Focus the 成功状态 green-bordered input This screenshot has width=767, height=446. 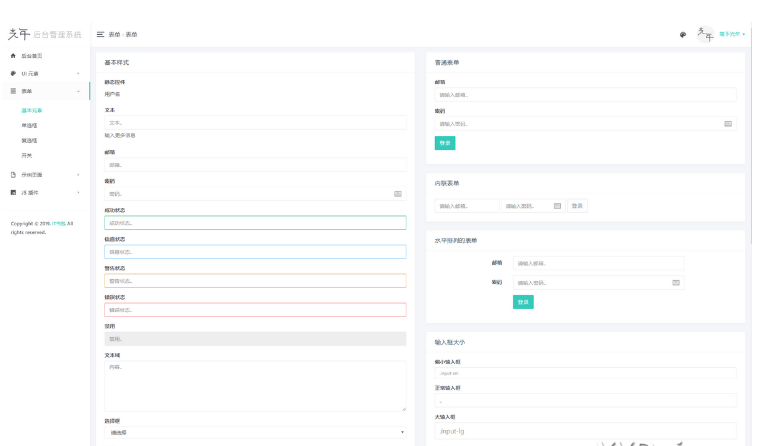pyautogui.click(x=255, y=223)
